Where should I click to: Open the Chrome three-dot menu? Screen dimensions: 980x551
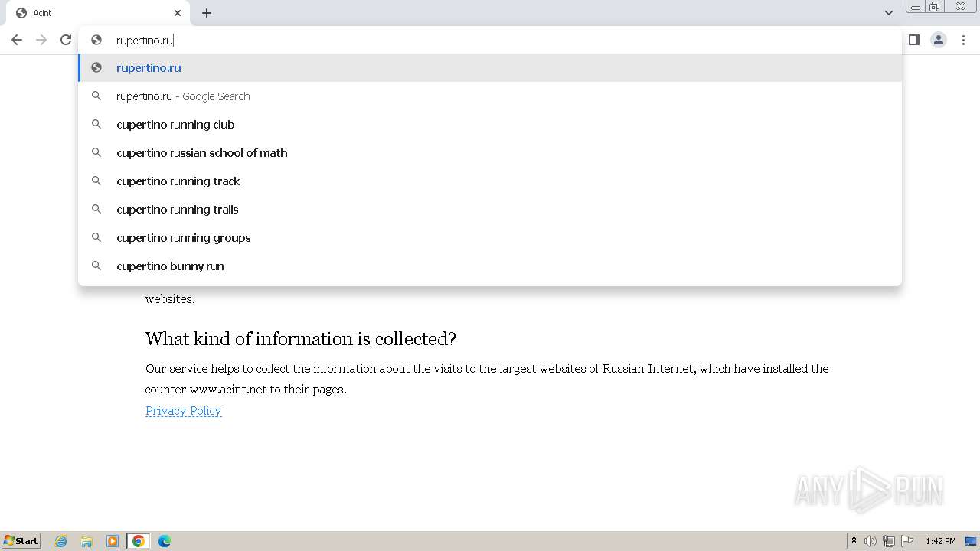pyautogui.click(x=963, y=40)
